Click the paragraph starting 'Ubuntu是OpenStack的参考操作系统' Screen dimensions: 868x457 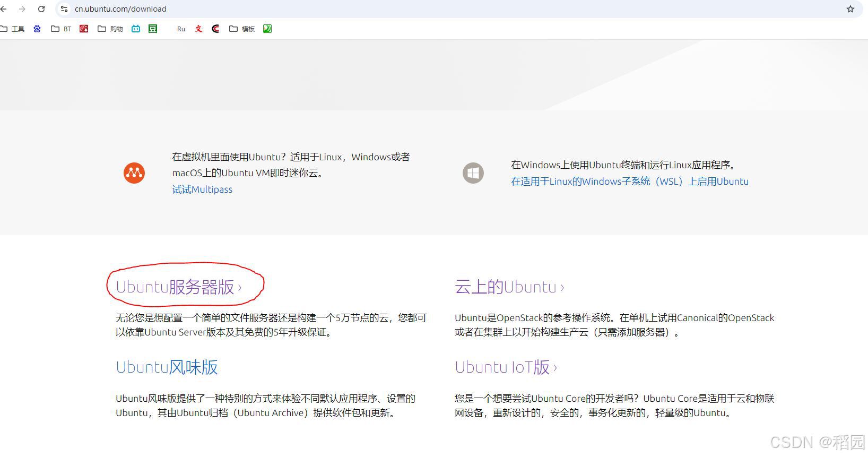614,325
